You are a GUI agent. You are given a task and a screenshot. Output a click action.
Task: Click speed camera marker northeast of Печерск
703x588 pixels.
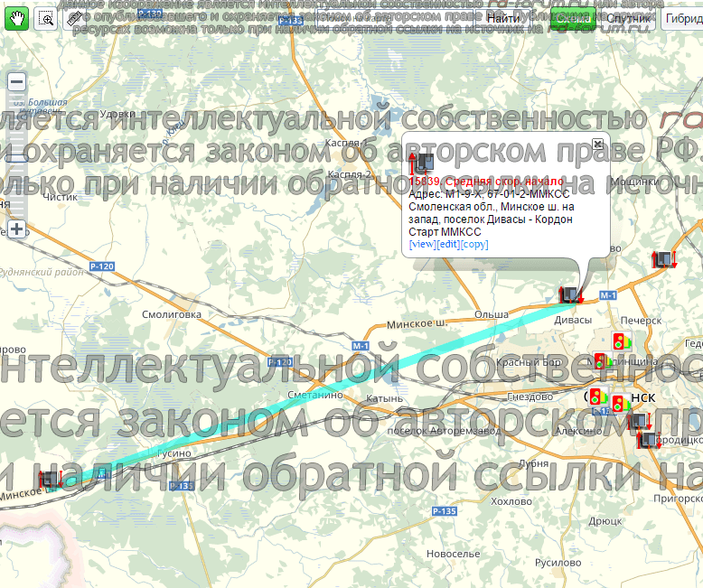[664, 260]
